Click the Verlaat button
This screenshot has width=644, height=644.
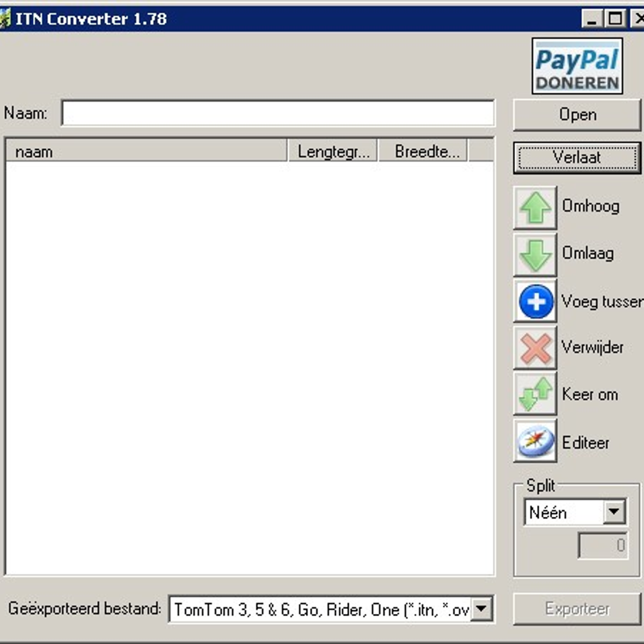(x=577, y=158)
